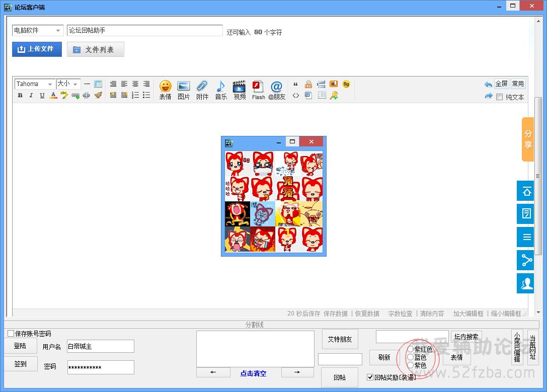This screenshot has height=392, width=547.
Task: Set the background with the Bg icon
Action: (346, 84)
